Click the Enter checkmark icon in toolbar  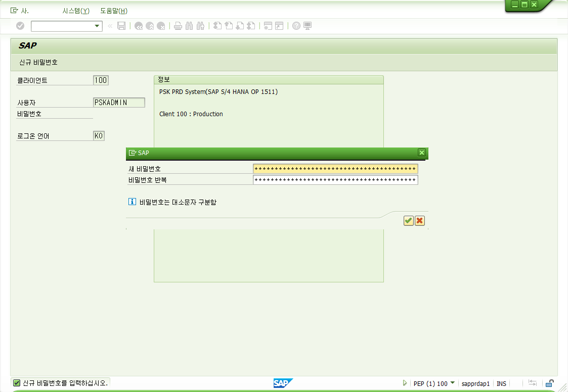tap(20, 26)
